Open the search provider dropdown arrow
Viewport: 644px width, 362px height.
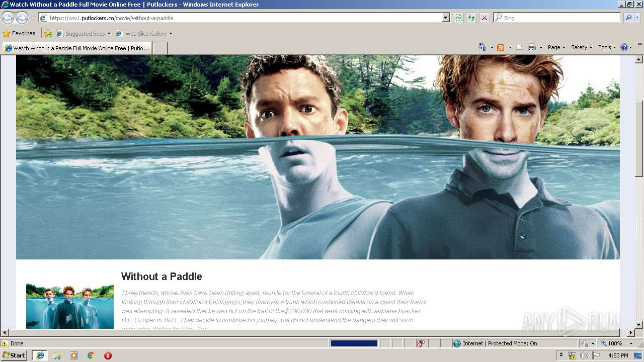pyautogui.click(x=637, y=18)
